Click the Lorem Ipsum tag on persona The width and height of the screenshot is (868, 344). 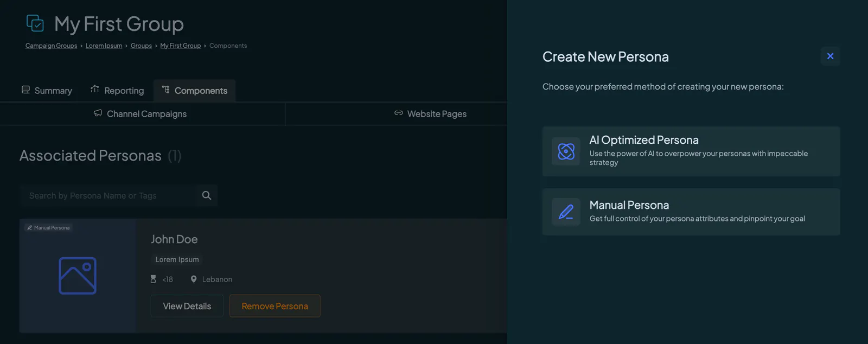pyautogui.click(x=177, y=259)
